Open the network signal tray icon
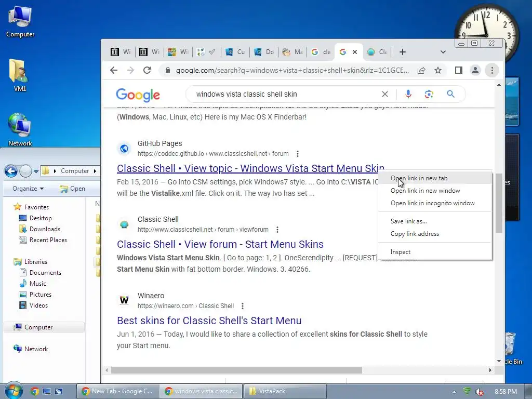Image resolution: width=532 pixels, height=399 pixels. point(467,391)
